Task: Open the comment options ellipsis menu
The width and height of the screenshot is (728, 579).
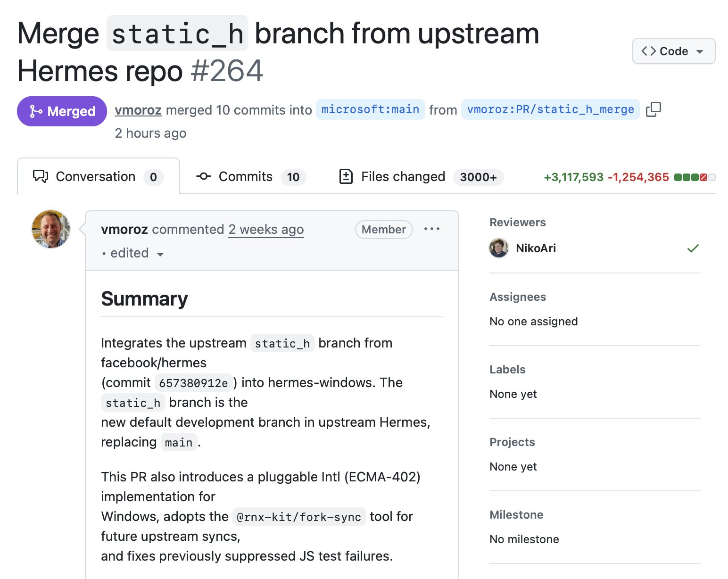Action: [x=431, y=229]
